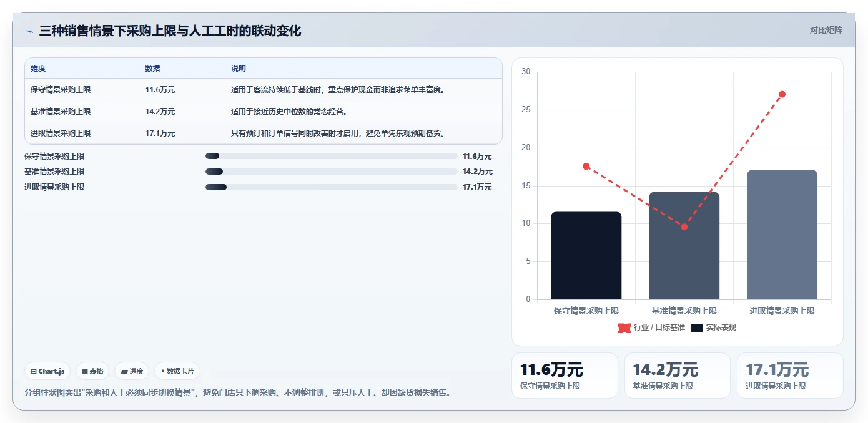
Task: Select table cell 基准情景采购上限
Action: [x=61, y=112]
